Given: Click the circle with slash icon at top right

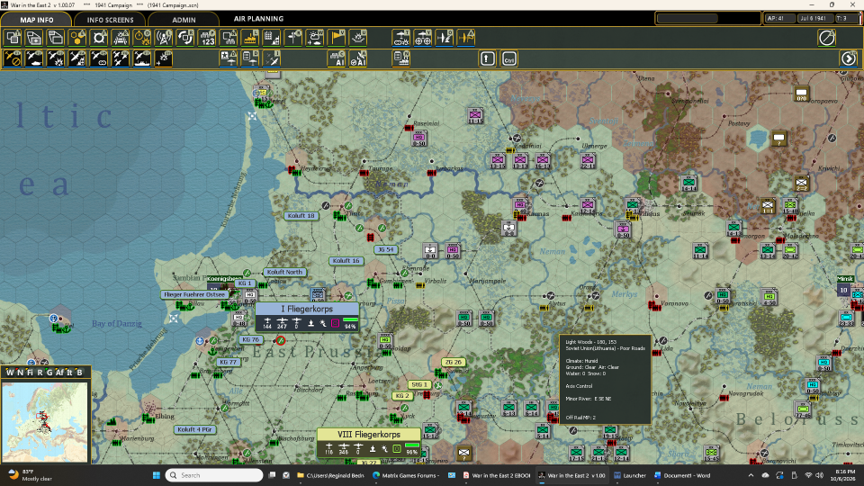Looking at the screenshot, I should coord(827,38).
